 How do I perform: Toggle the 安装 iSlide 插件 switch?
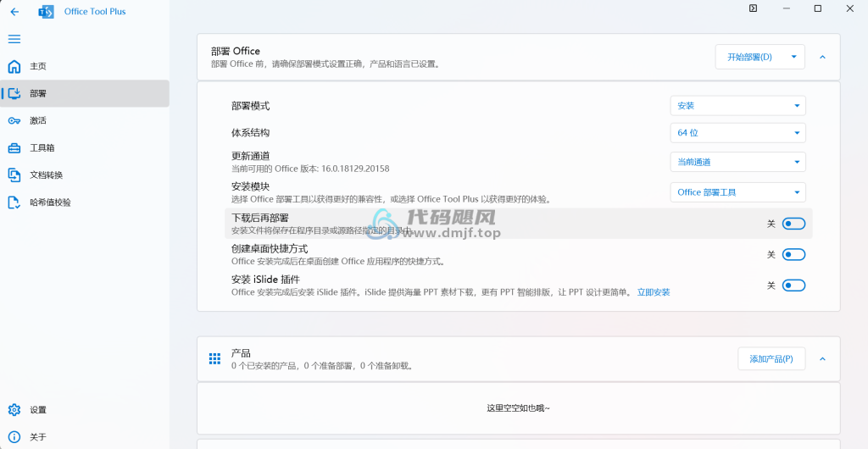click(x=793, y=285)
